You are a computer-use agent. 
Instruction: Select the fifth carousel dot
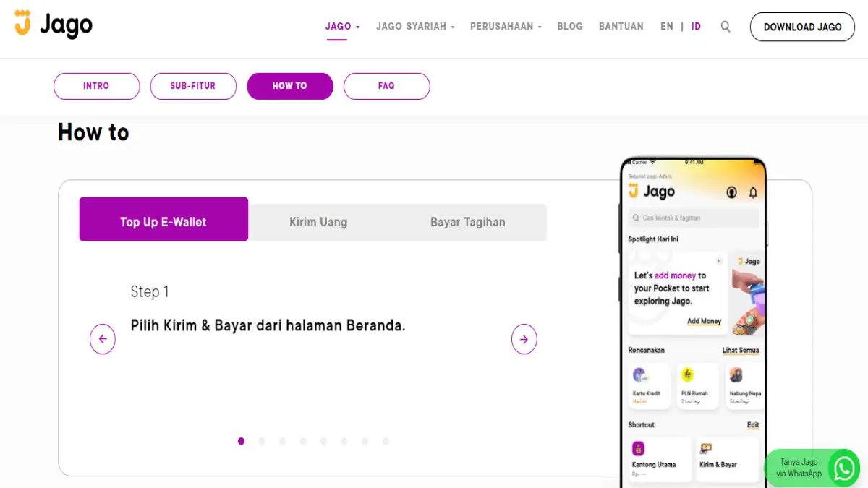point(323,441)
